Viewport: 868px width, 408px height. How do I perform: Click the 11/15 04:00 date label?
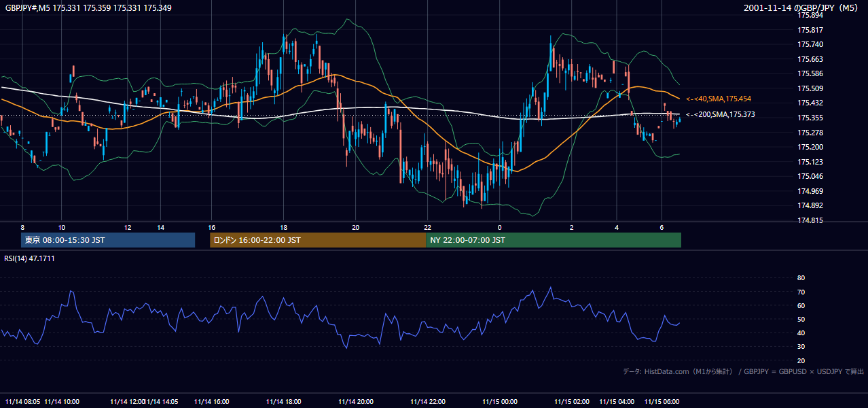coord(617,401)
